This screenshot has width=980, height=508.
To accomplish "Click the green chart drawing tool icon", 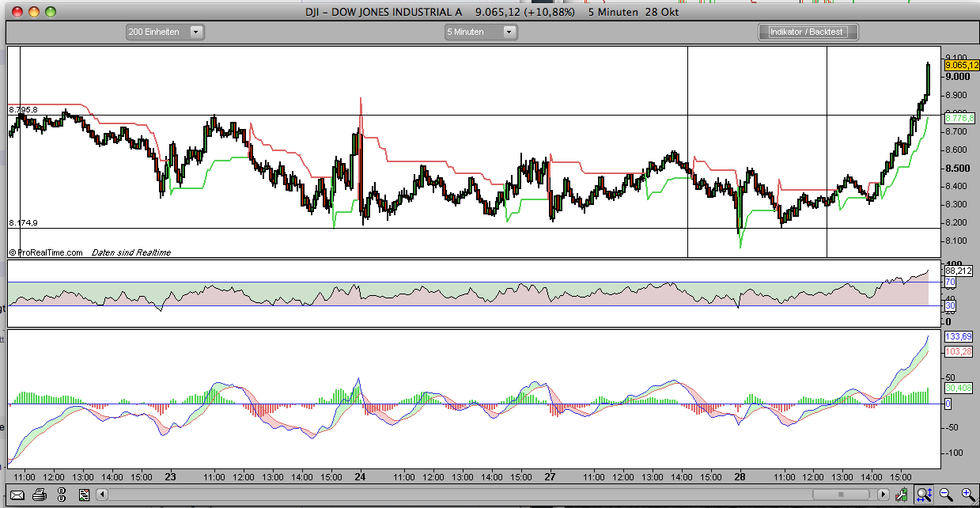I will click(902, 496).
